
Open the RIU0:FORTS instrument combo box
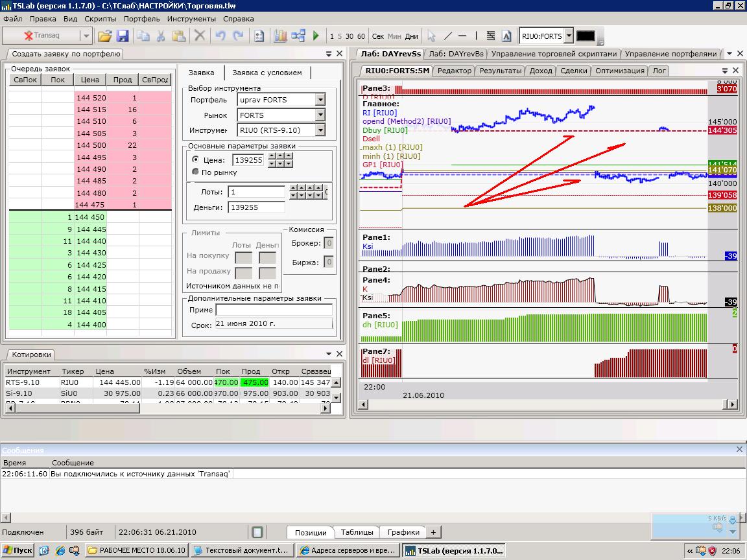(569, 36)
